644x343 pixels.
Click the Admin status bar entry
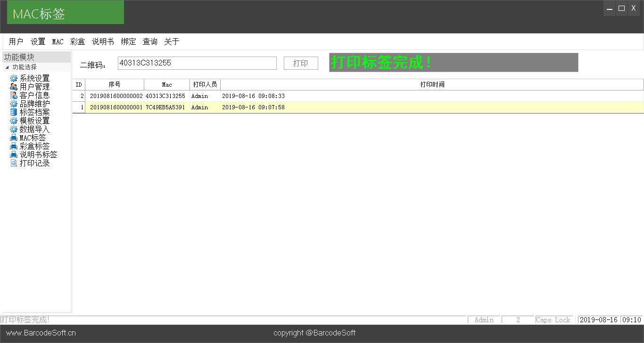[x=484, y=320]
